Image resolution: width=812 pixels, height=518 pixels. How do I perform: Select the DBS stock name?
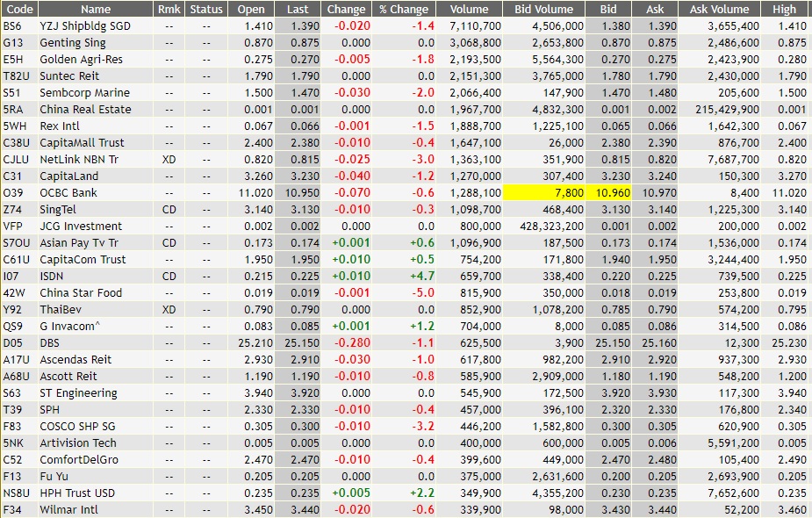[x=50, y=343]
